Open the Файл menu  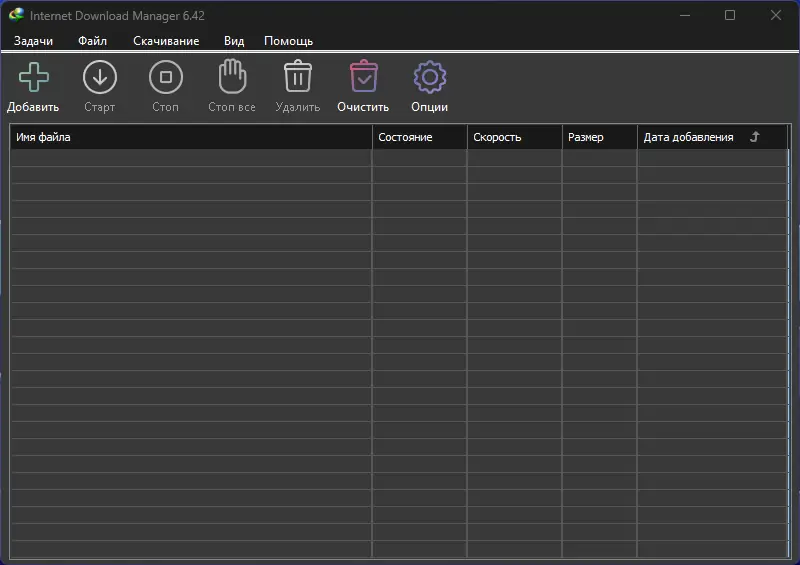coord(92,41)
